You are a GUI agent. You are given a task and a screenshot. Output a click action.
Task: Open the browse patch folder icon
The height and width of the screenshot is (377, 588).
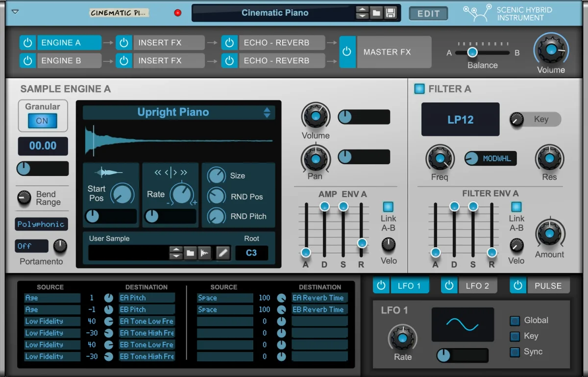376,13
